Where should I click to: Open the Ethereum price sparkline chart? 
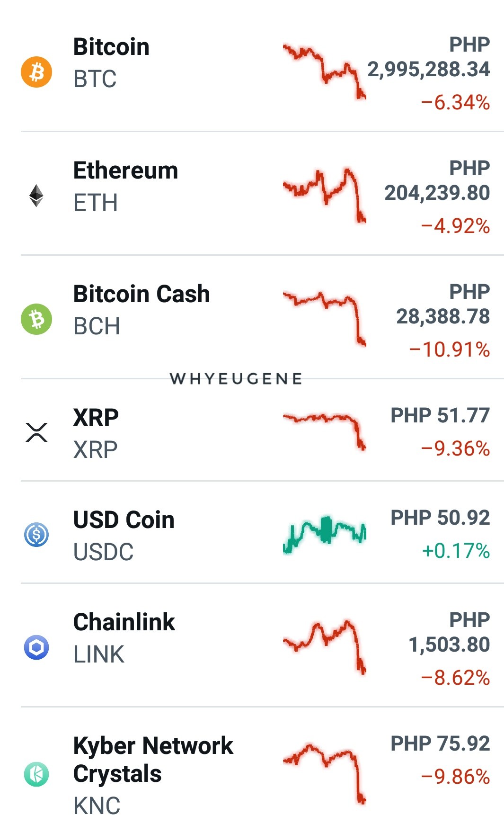(325, 195)
